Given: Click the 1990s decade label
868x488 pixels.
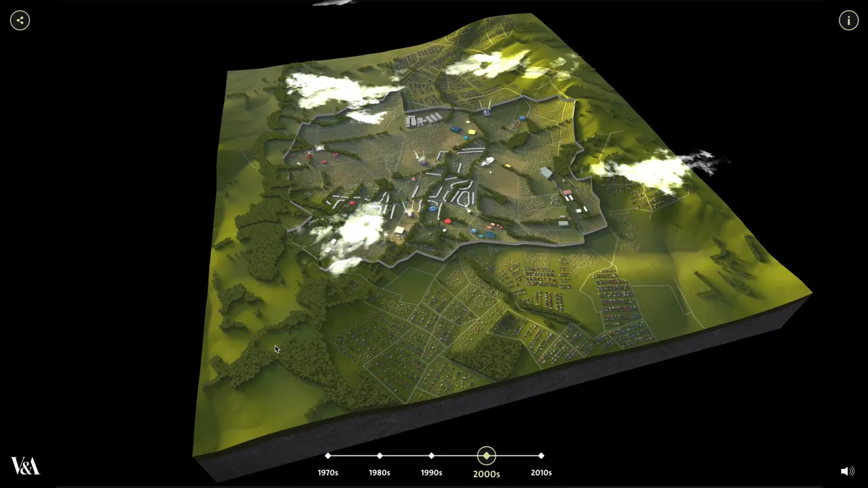Looking at the screenshot, I should point(431,472).
